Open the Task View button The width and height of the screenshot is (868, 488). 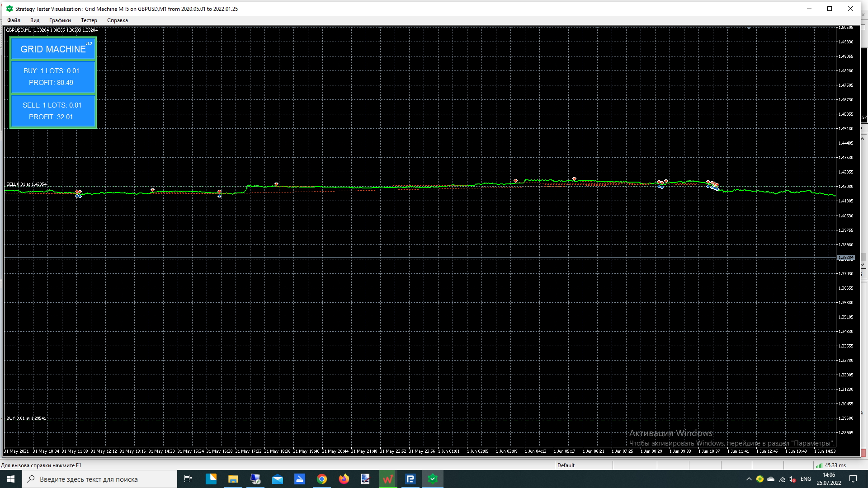[188, 479]
